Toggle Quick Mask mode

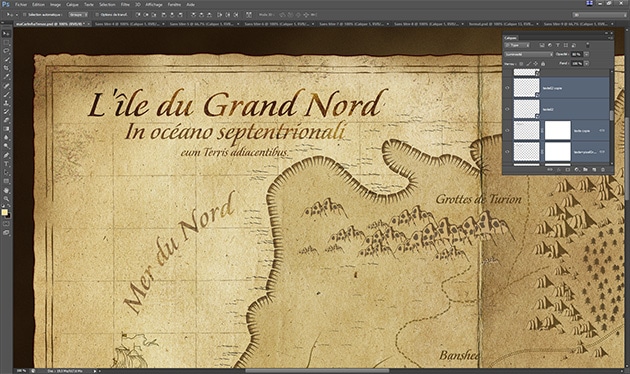coord(6,224)
